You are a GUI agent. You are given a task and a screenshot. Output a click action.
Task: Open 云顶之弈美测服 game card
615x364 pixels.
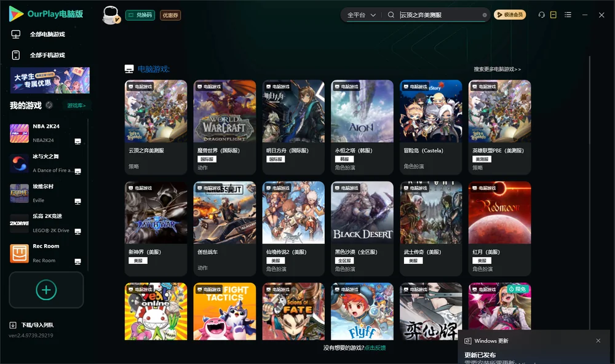pyautogui.click(x=156, y=127)
